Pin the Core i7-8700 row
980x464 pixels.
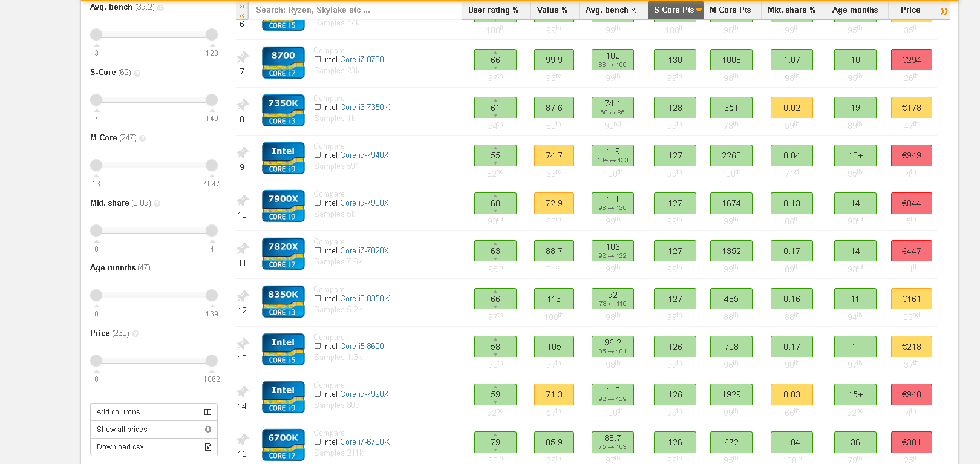[243, 57]
